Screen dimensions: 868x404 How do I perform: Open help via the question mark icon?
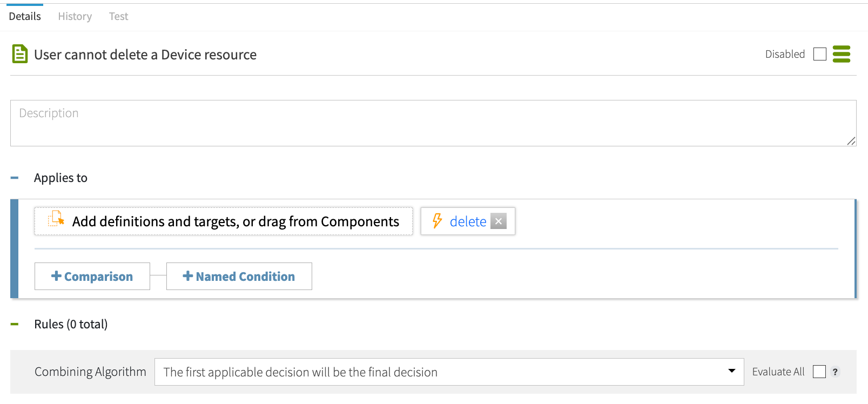pyautogui.click(x=835, y=372)
